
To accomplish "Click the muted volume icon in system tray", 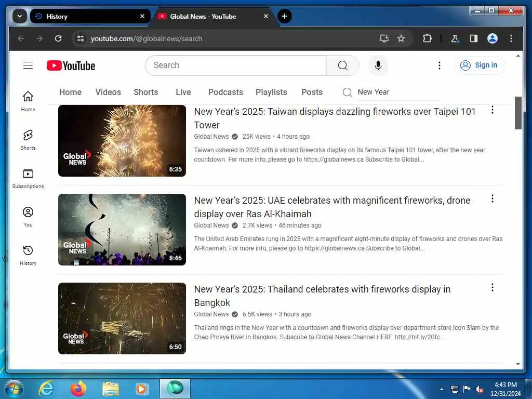I will tap(480, 389).
